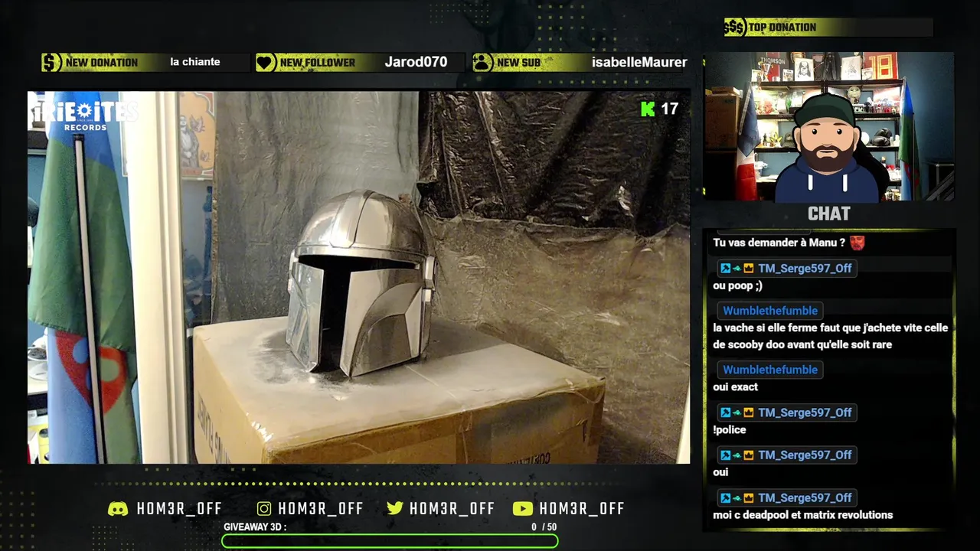
Task: Click the 'Tu vas demander à Manu ?' message
Action: click(779, 243)
